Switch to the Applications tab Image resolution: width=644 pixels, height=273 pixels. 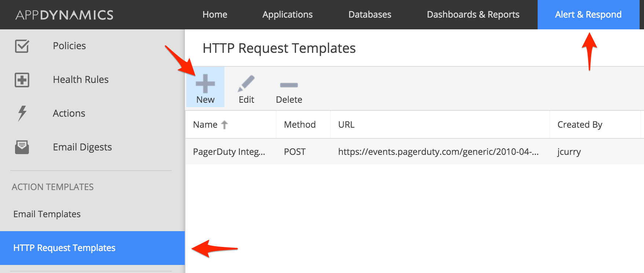(x=288, y=15)
